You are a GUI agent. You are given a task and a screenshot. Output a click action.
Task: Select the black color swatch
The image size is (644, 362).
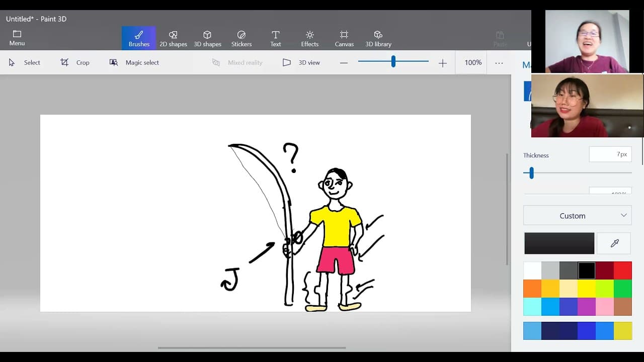587,270
